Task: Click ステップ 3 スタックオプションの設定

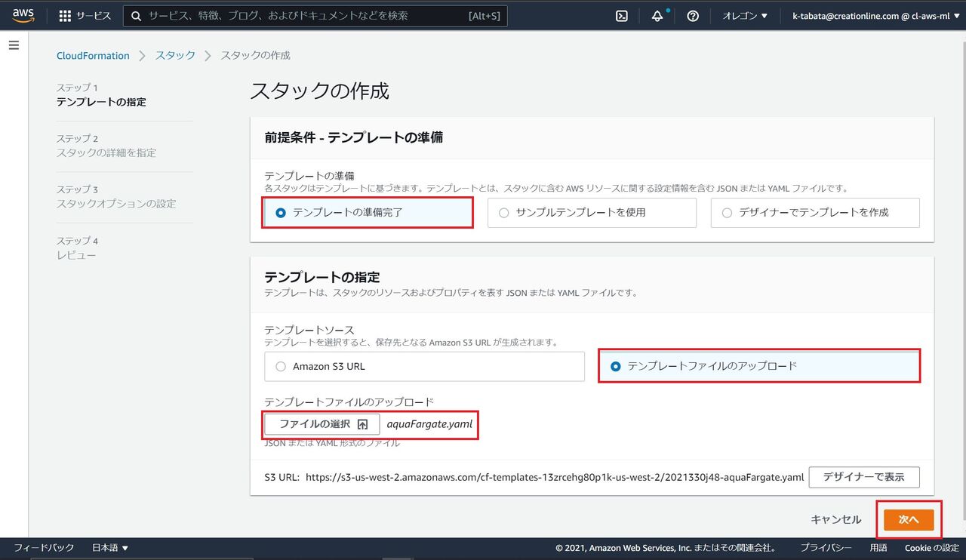Action: tap(117, 196)
